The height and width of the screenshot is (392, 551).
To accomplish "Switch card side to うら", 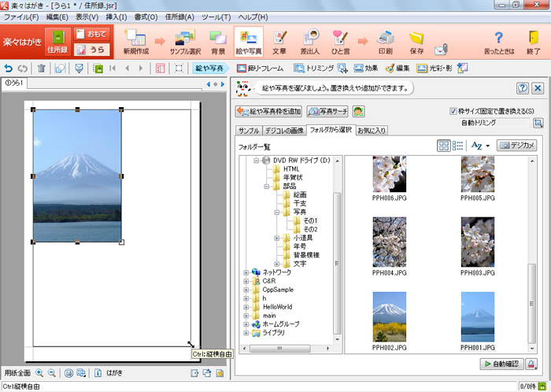I will [x=92, y=50].
